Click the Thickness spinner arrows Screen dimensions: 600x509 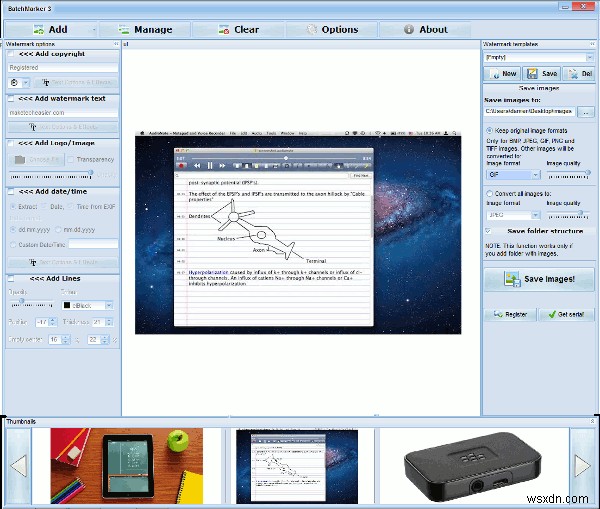[x=109, y=322]
